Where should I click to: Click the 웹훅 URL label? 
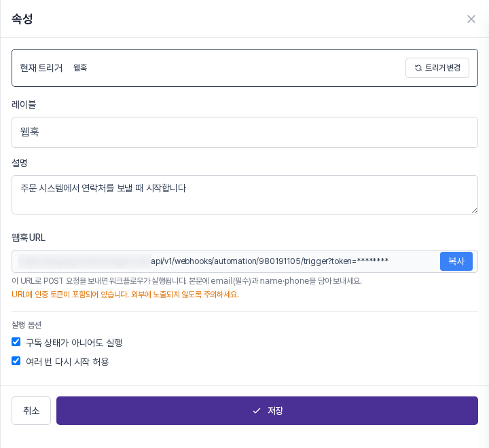(x=29, y=238)
